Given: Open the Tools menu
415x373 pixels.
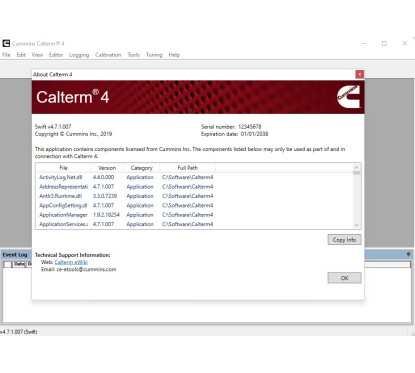Looking at the screenshot, I should pyautogui.click(x=134, y=55).
